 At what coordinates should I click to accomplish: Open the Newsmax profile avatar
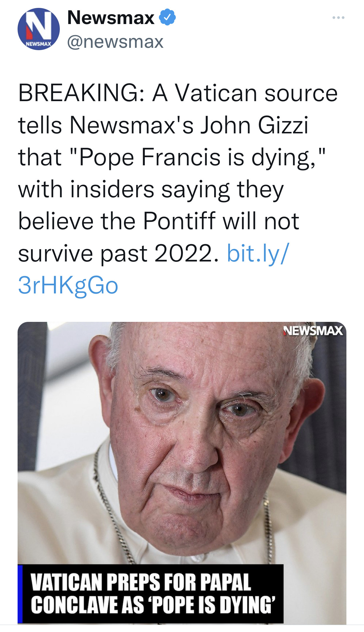(x=38, y=29)
